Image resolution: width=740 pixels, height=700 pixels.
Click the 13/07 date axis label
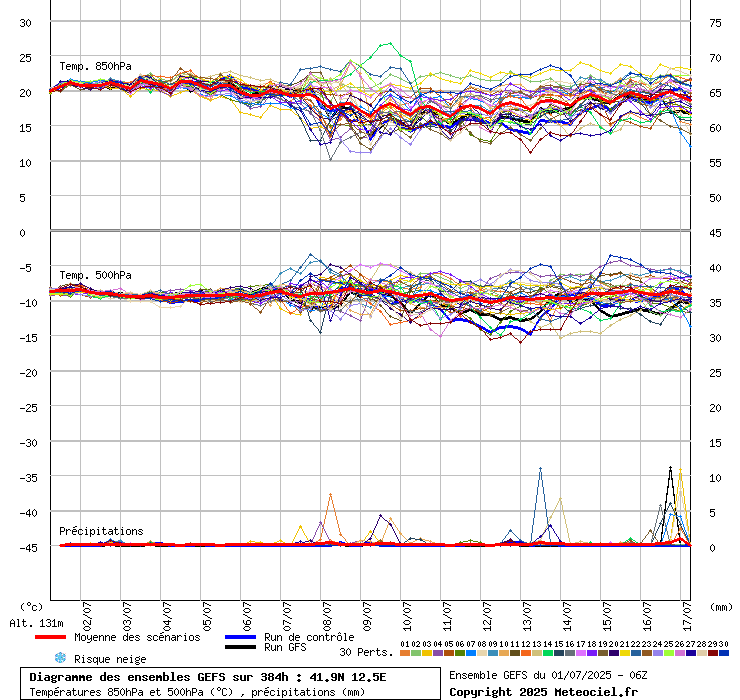527,616
